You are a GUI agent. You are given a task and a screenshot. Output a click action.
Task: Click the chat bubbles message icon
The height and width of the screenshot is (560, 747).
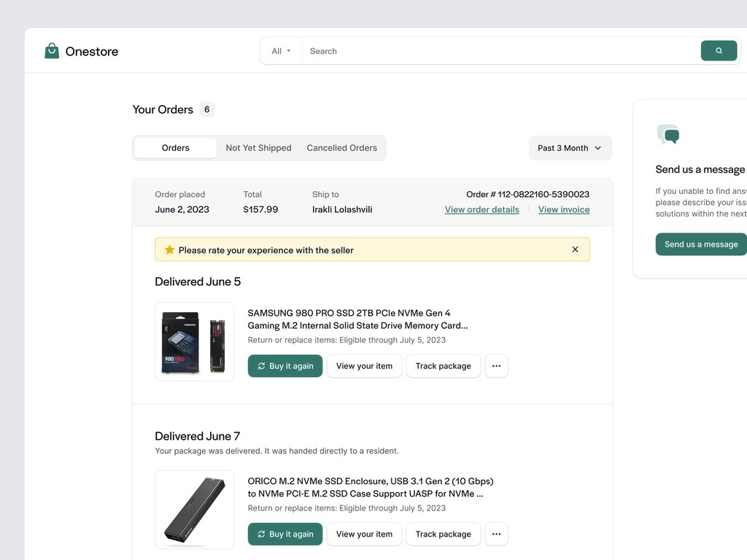(668, 135)
